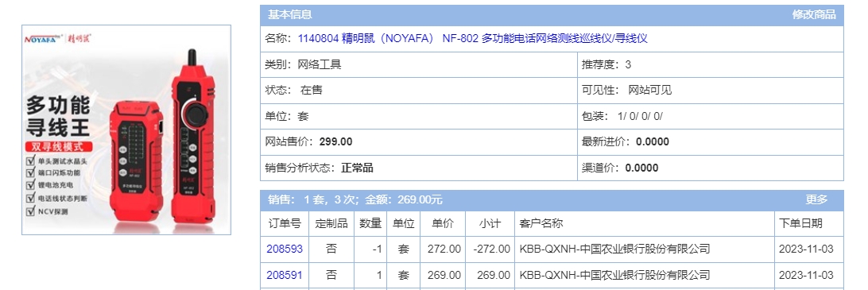Open product name link 1140804 精明鼠 NF-802
868x290 pixels.
pos(473,39)
